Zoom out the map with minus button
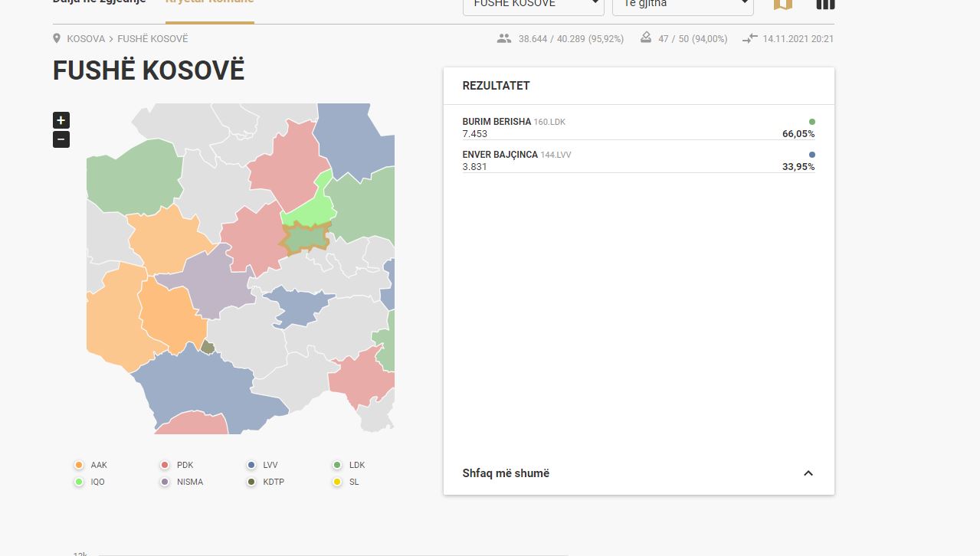Screen dimensions: 980x556 click(x=61, y=139)
